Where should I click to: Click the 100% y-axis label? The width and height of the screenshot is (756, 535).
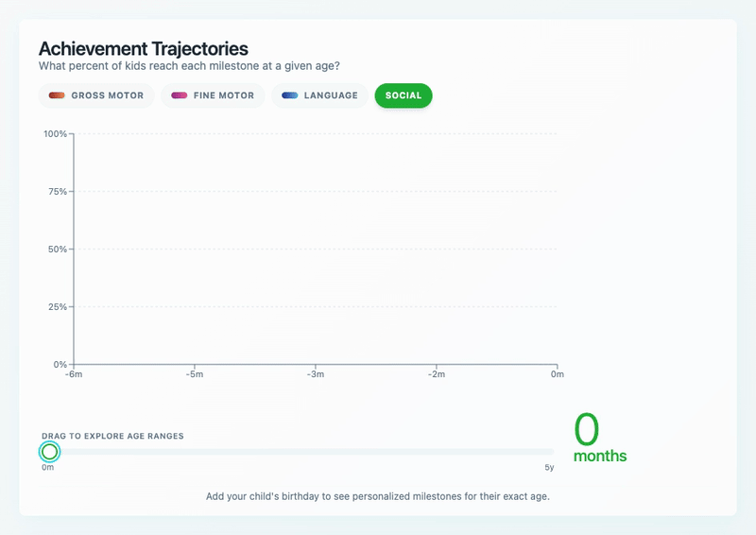tap(55, 134)
